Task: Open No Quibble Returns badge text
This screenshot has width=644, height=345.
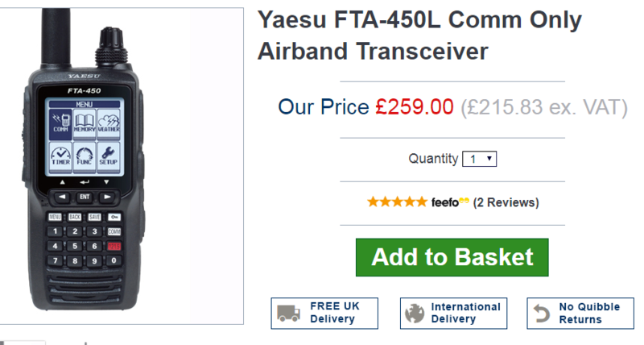Action: pos(589,313)
